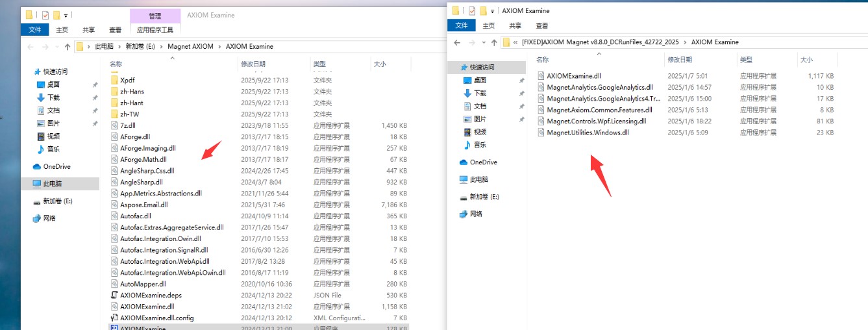Select Magnet.Controls.Wpf.Licensing.dll in the right window

pos(596,121)
